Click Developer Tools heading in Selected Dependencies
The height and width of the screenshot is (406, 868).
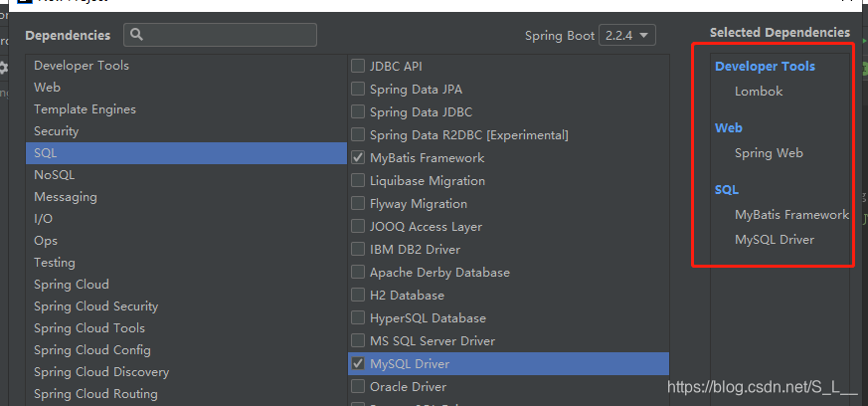pos(765,67)
